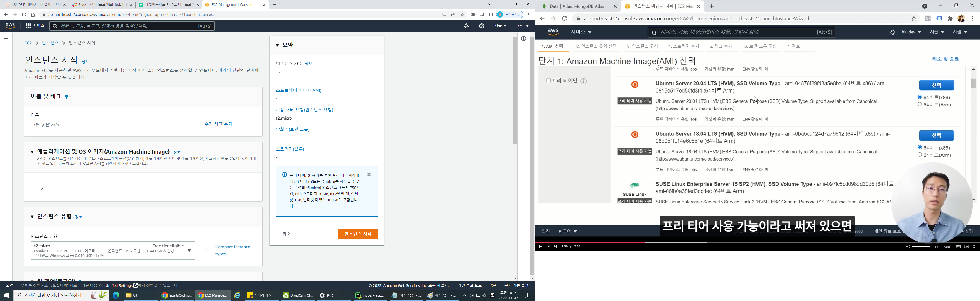Check the free tier only checkbox
Viewport: 980px width, 301px height.
click(x=548, y=80)
